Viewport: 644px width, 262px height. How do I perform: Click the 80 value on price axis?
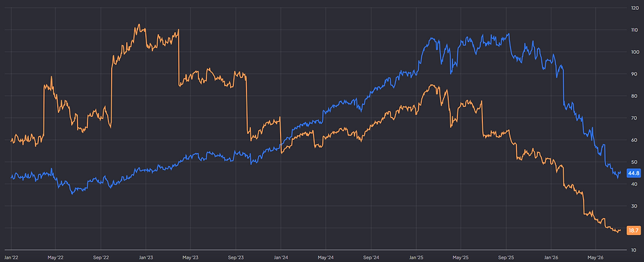[635, 96]
